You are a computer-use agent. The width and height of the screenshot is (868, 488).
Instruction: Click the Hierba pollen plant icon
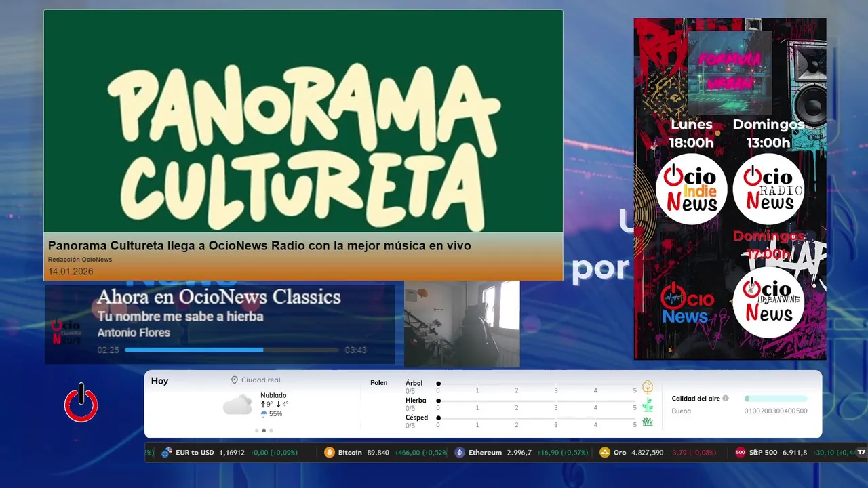click(648, 405)
